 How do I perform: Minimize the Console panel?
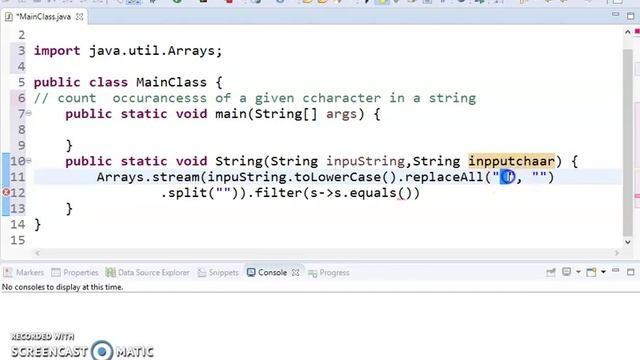tap(616, 271)
